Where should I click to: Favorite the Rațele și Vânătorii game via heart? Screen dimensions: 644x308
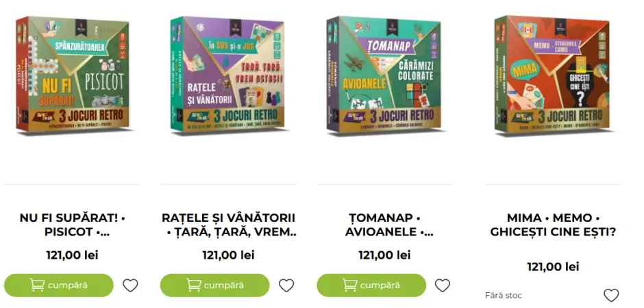pos(286,285)
